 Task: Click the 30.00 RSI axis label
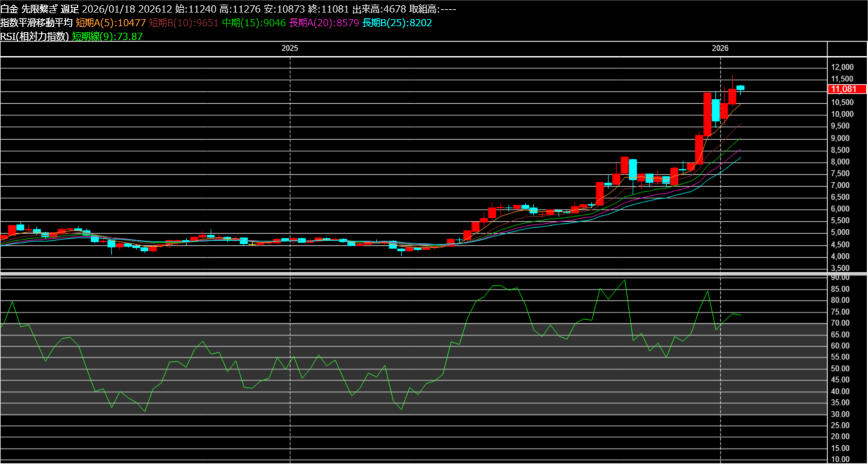(840, 414)
